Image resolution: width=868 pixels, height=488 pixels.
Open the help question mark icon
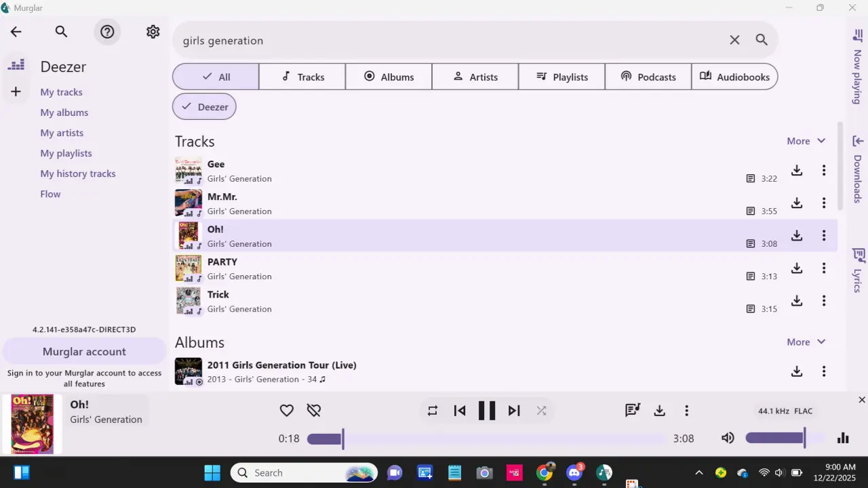pyautogui.click(x=107, y=32)
